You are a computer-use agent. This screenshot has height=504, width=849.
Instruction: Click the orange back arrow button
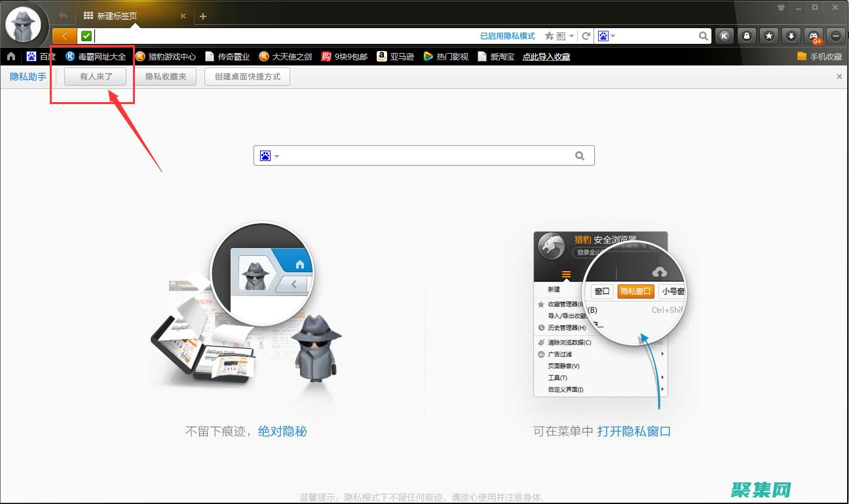[x=64, y=36]
